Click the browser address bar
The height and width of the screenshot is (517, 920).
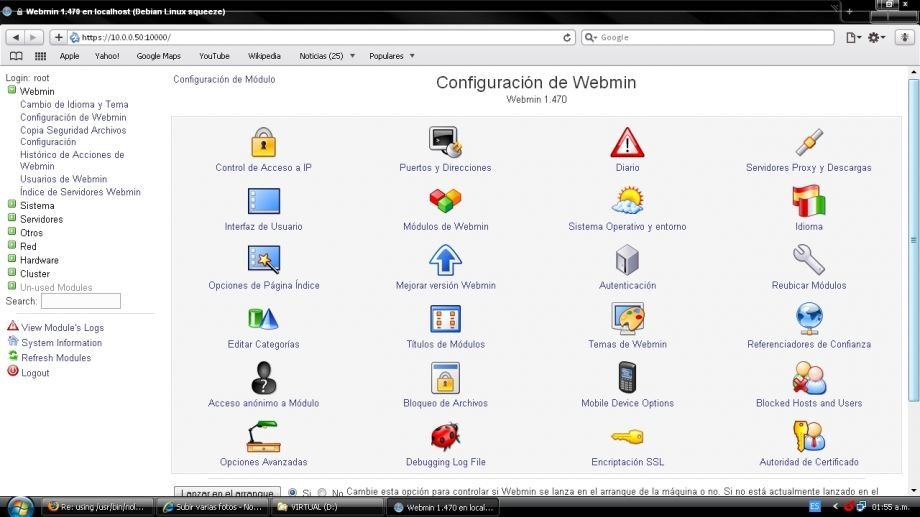point(320,37)
